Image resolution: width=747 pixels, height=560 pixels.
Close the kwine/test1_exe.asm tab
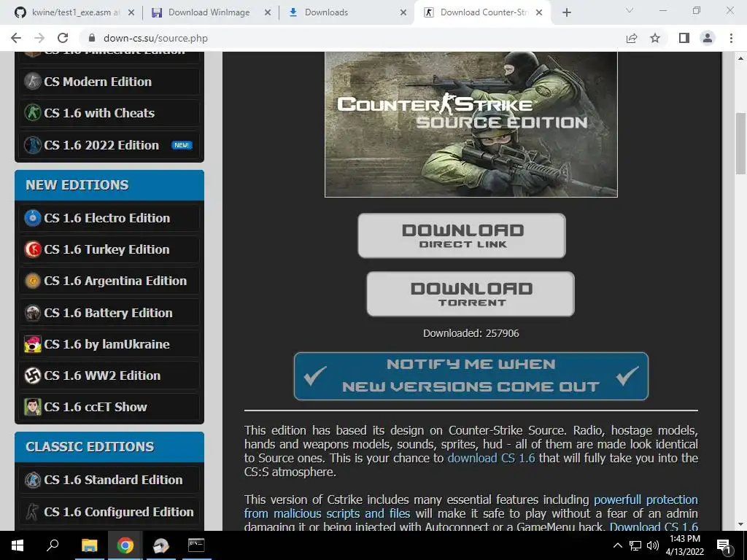131,12
